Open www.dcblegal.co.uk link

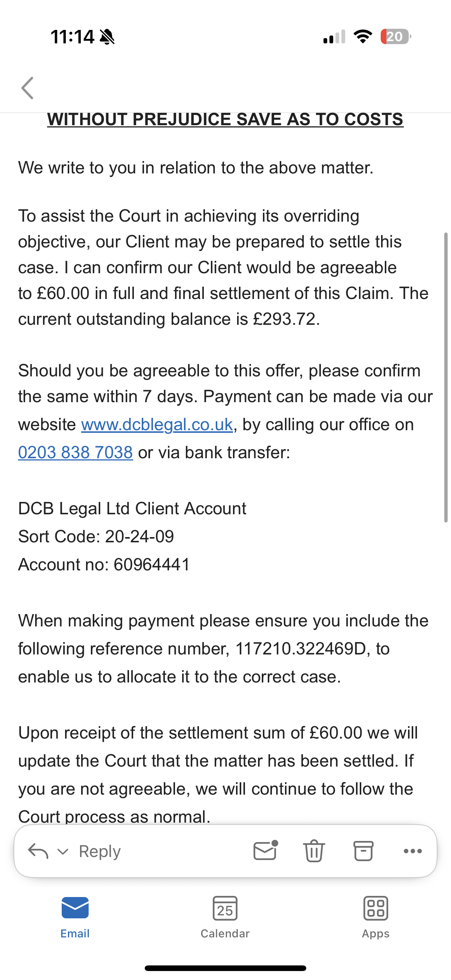click(157, 425)
